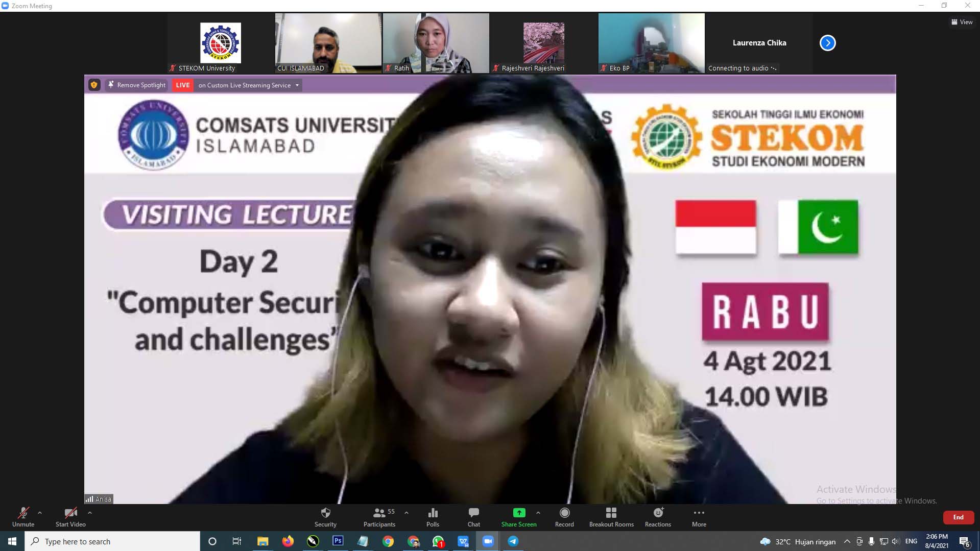Open the Reactions menu

658,517
